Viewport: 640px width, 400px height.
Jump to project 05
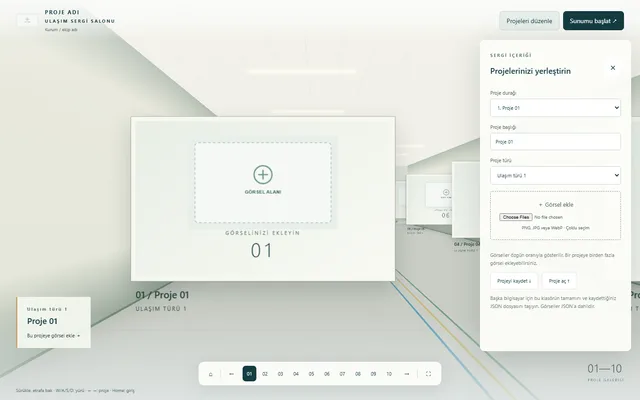(x=311, y=374)
